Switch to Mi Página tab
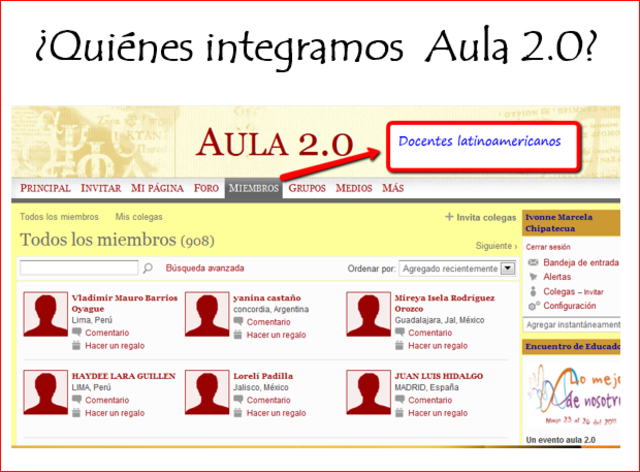This screenshot has height=472, width=640. (157, 188)
